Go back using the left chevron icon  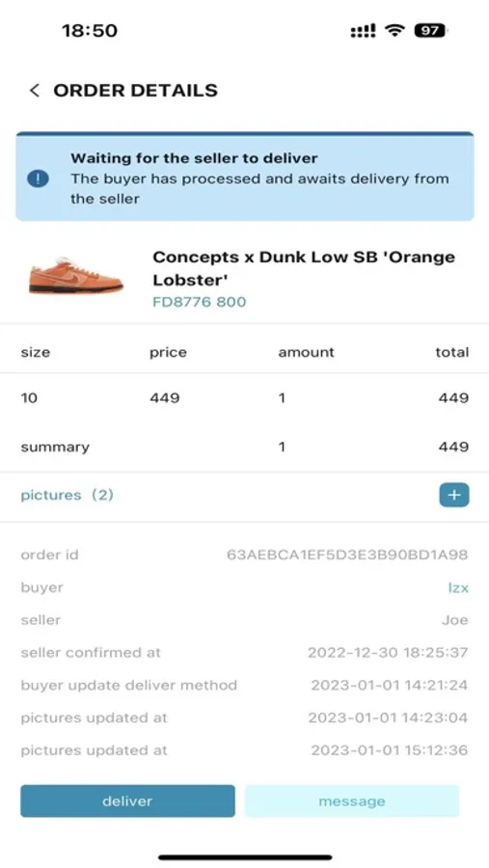(x=35, y=91)
